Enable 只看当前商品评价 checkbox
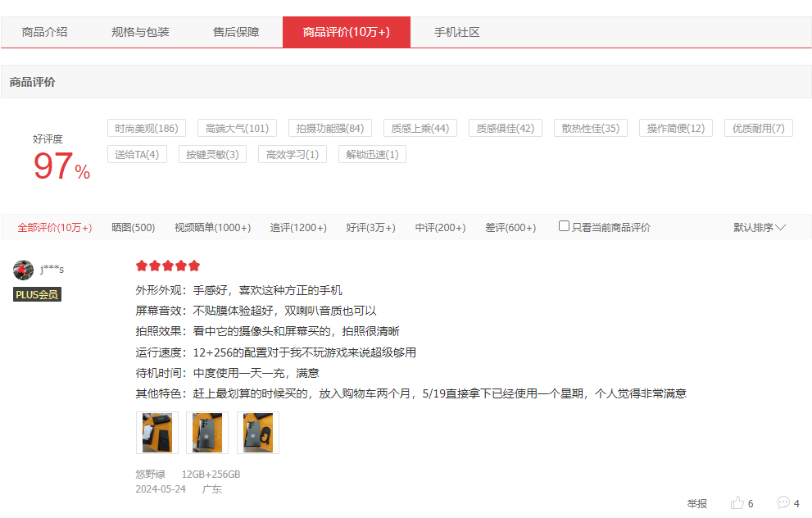 tap(564, 226)
